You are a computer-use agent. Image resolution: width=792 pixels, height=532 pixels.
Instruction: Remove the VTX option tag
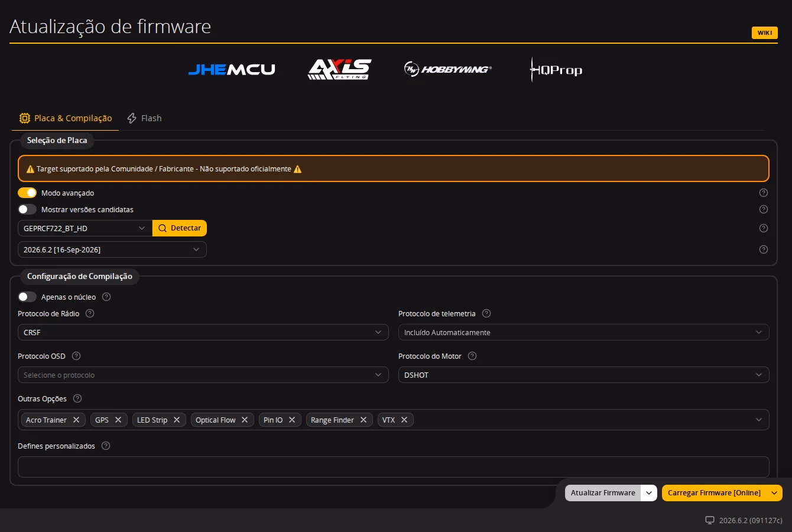pyautogui.click(x=404, y=420)
